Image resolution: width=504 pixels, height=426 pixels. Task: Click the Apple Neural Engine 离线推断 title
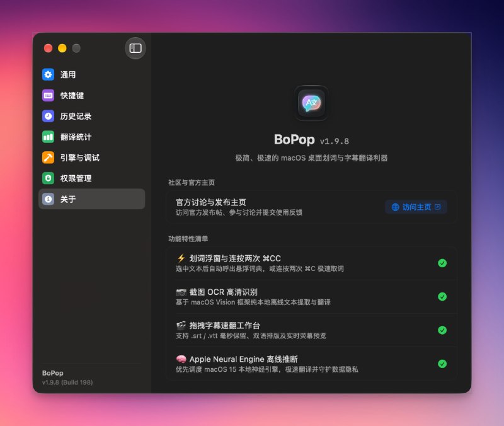coord(243,359)
